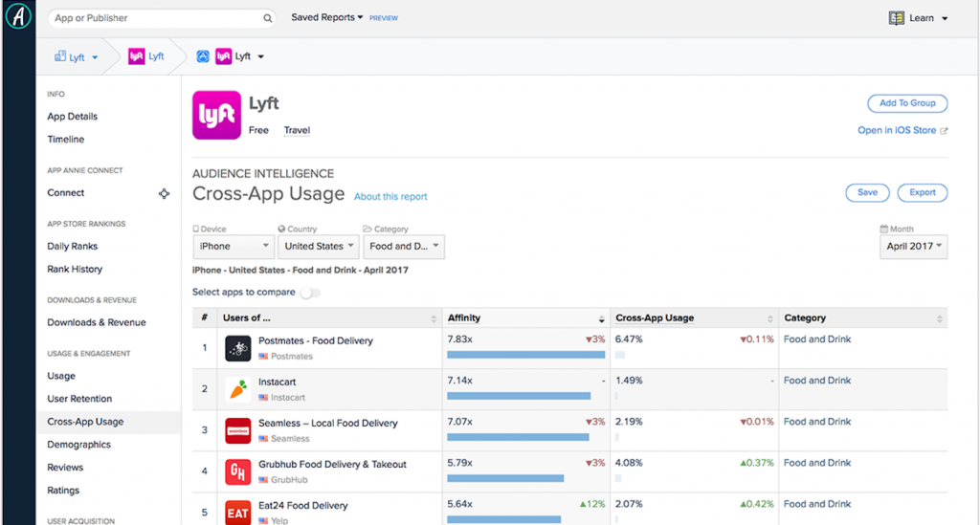Open Ratings in sidebar

coord(63,491)
